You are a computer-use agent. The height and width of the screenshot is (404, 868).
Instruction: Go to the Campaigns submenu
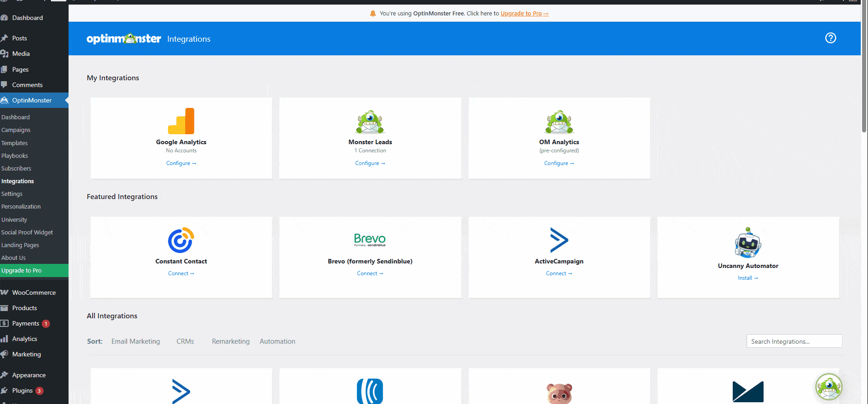(16, 130)
